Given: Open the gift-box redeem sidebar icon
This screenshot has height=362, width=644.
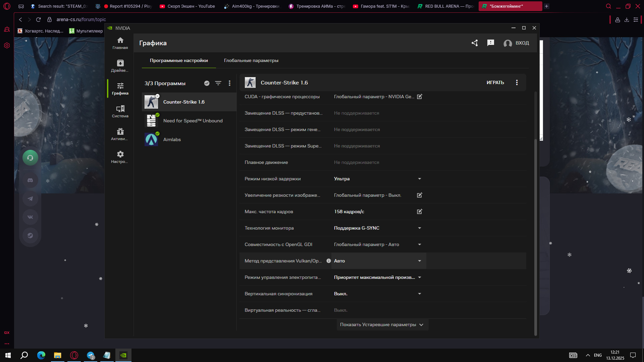Looking at the screenshot, I should [x=120, y=134].
